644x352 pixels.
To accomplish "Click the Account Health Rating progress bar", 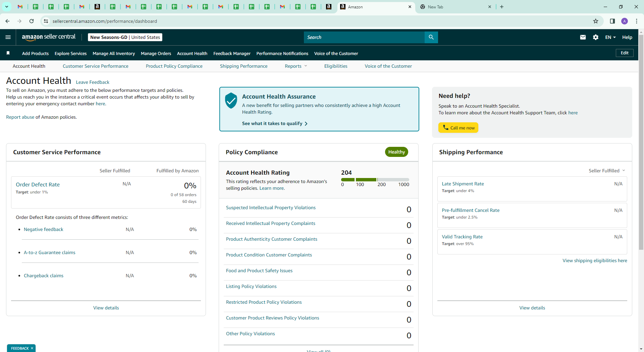I will (x=375, y=180).
